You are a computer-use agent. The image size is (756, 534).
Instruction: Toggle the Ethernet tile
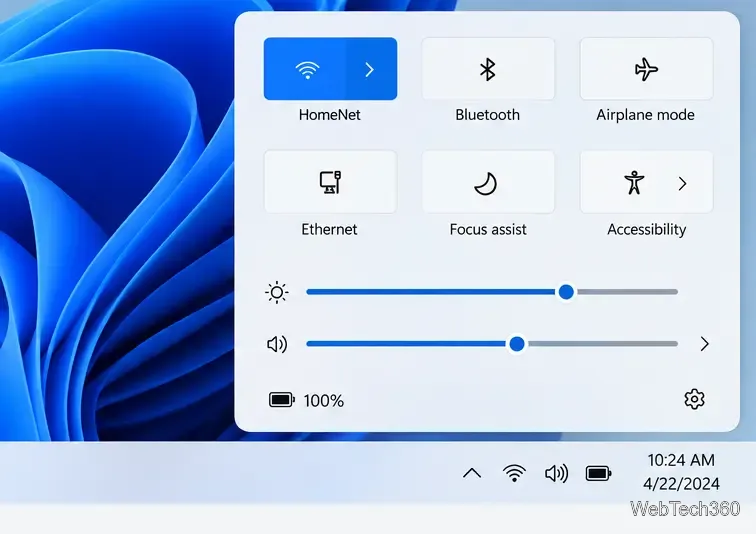click(x=330, y=182)
